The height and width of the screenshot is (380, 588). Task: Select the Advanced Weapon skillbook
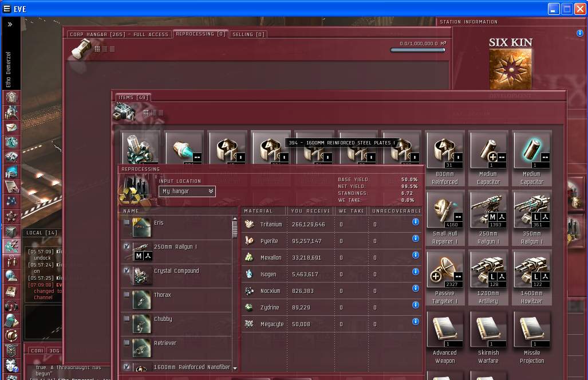coord(445,338)
